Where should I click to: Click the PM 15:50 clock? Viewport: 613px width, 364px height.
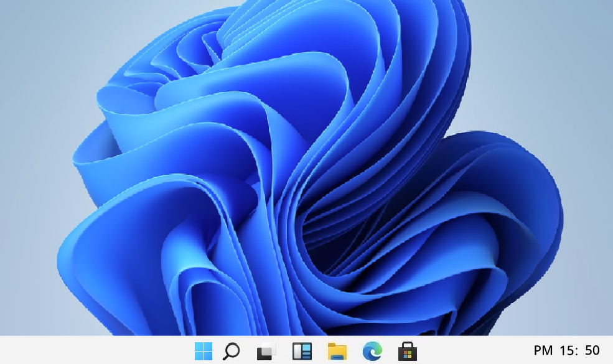(x=566, y=350)
